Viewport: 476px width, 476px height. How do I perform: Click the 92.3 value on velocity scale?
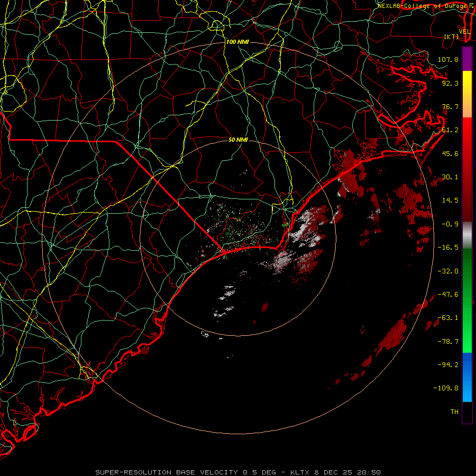point(450,83)
